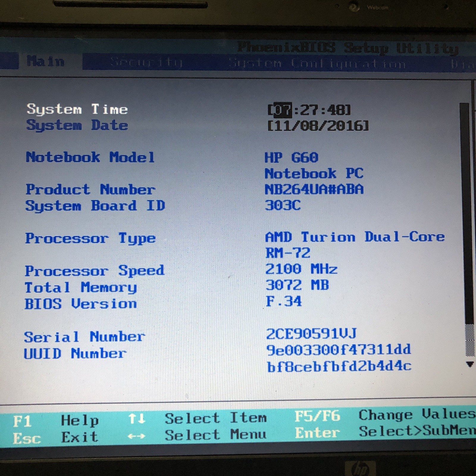Click UUID second line bf8cebfbfd2b4d4c

[339, 367]
